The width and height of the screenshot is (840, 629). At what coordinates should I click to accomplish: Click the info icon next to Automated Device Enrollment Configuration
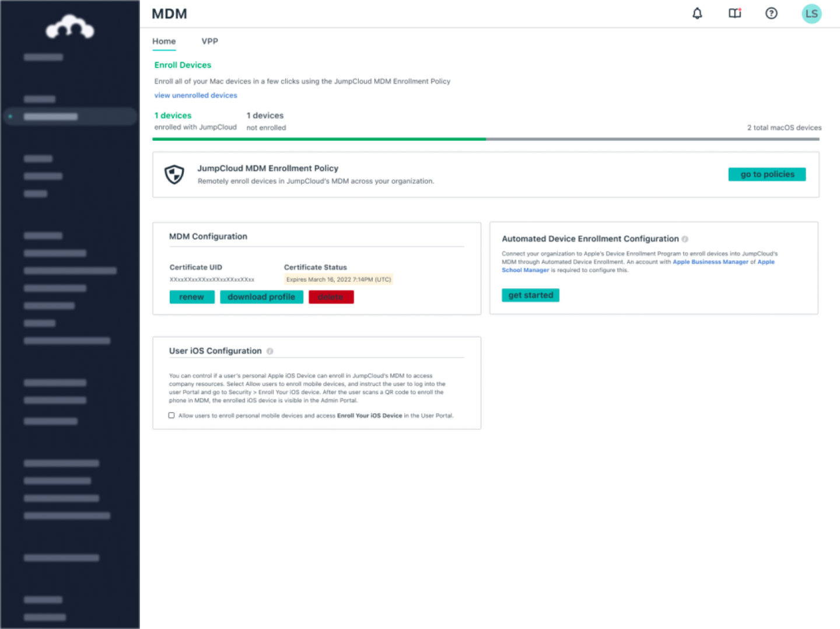(x=685, y=239)
